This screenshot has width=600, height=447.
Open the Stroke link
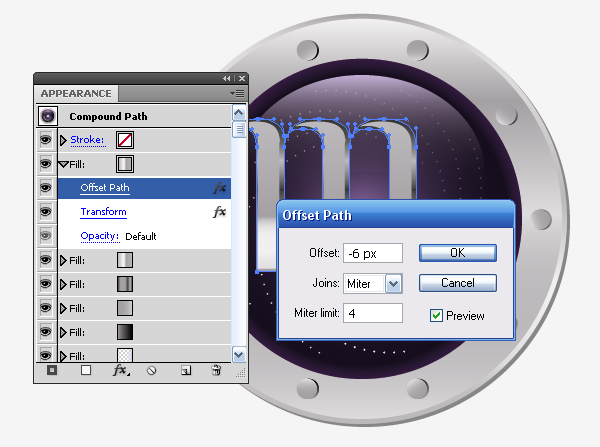(x=87, y=140)
